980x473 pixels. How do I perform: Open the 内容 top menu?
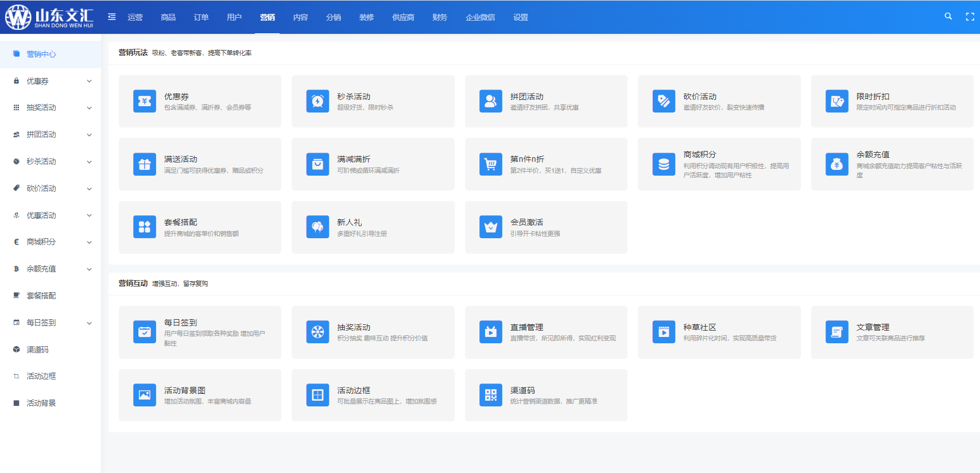point(300,17)
